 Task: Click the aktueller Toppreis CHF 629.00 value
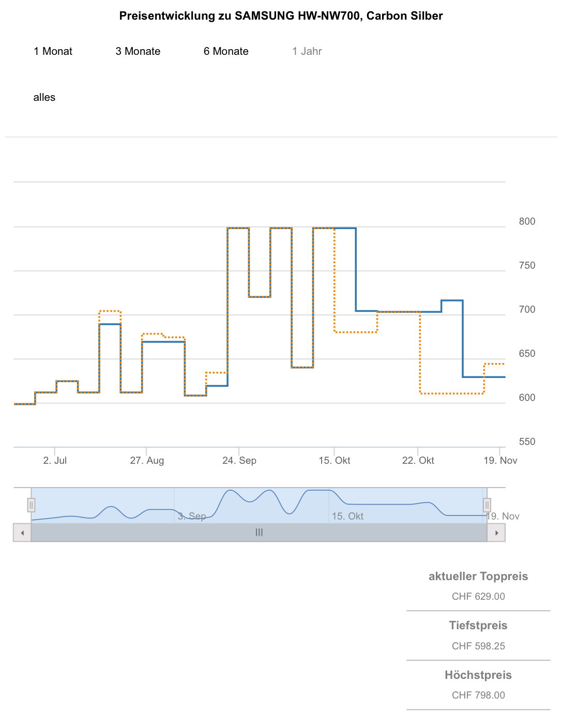click(x=478, y=596)
